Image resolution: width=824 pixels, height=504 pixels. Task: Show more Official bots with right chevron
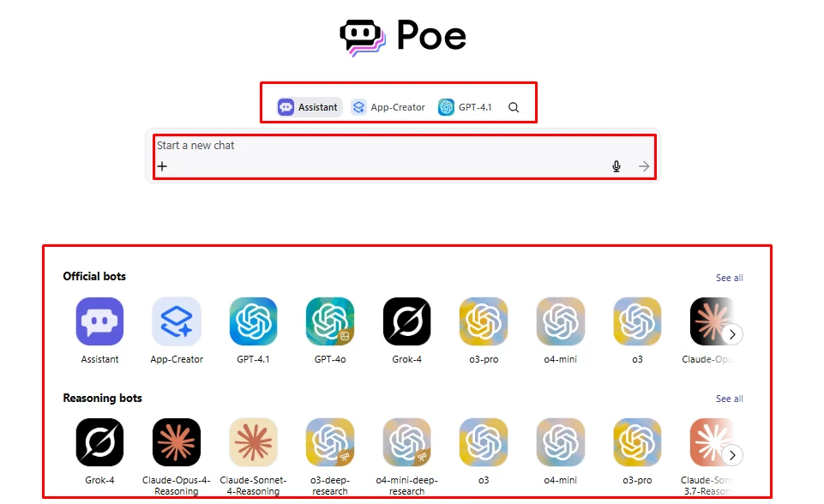[732, 334]
